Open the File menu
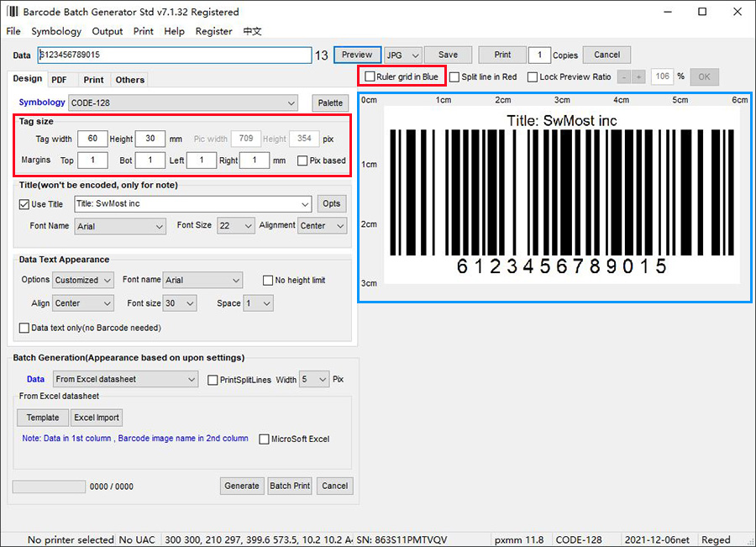Image resolution: width=756 pixels, height=547 pixels. [x=13, y=31]
